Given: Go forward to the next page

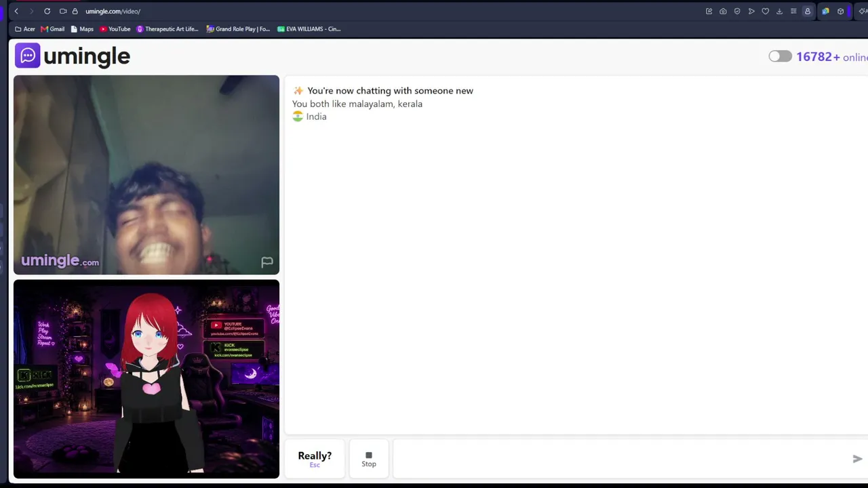Looking at the screenshot, I should 31,11.
